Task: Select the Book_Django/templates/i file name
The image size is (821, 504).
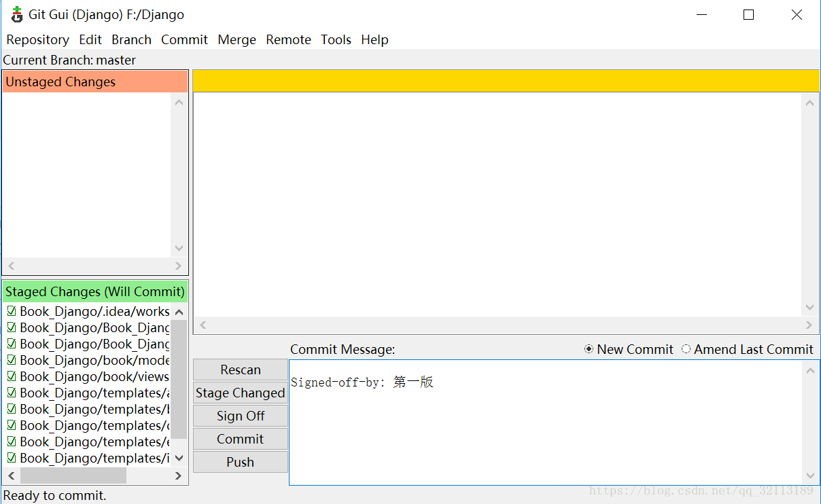Action: point(94,458)
